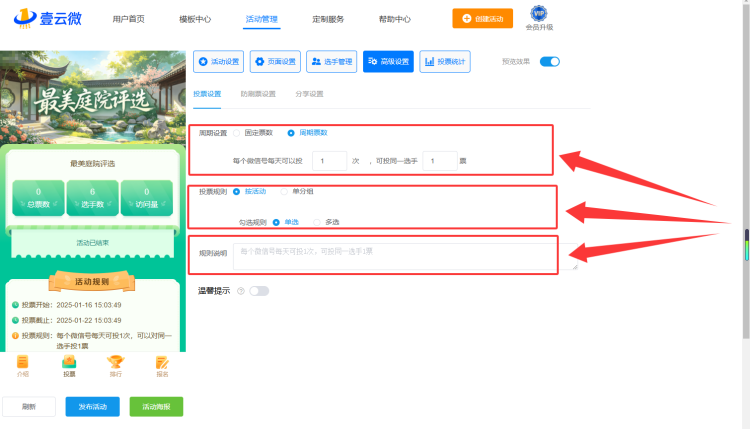Switch to the 防刷票设置 tab
Viewport: 750px width, 429px height.
(x=258, y=94)
